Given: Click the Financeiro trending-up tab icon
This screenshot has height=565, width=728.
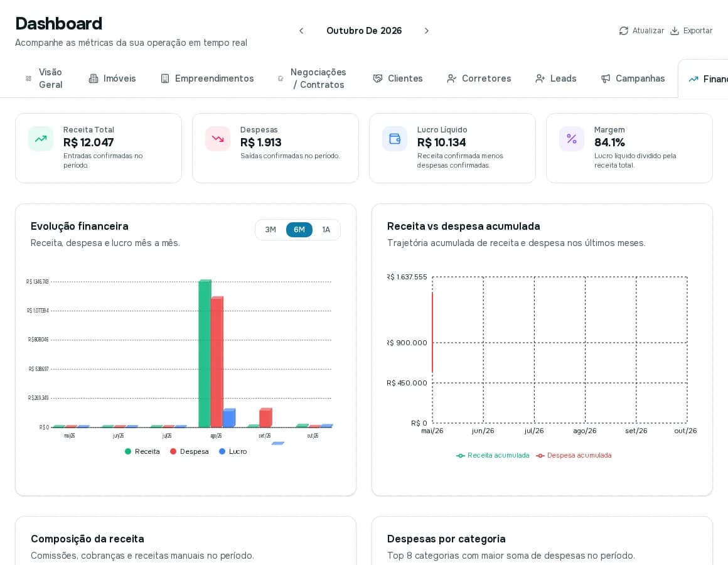Looking at the screenshot, I should click(x=693, y=79).
